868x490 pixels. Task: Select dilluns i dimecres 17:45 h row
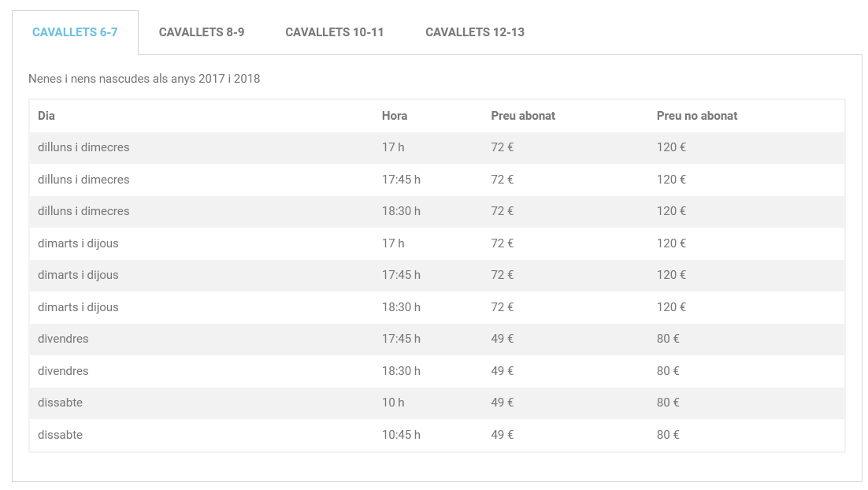point(437,180)
